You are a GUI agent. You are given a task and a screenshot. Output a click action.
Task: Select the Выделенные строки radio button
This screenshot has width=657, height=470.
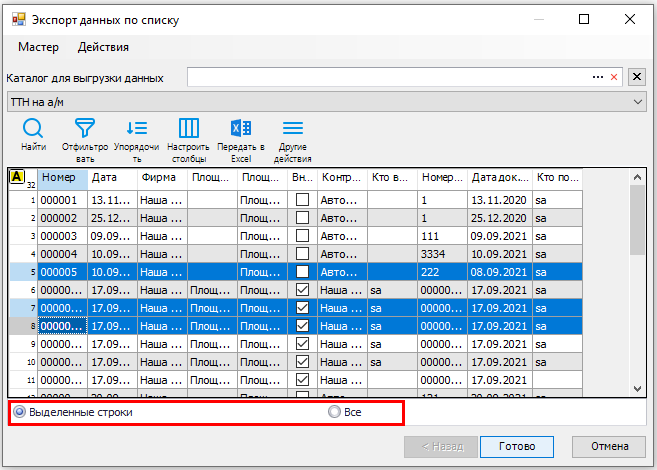click(x=20, y=412)
